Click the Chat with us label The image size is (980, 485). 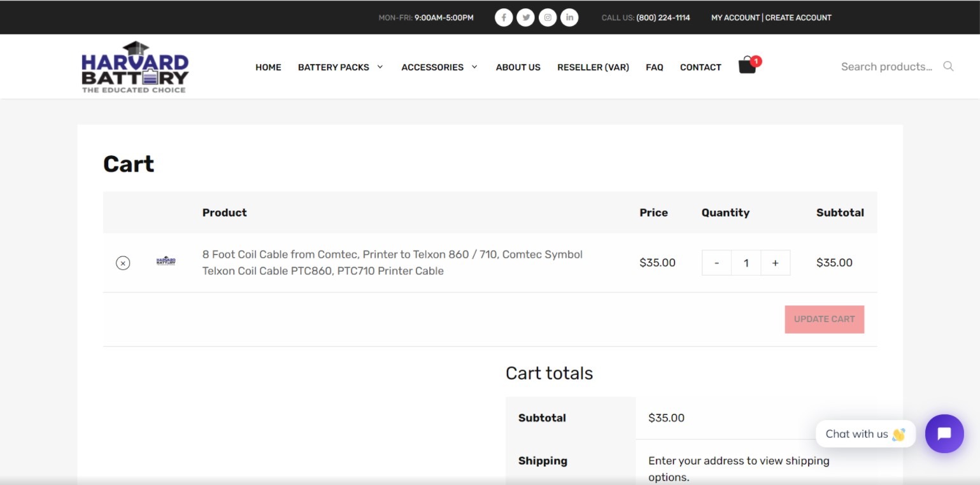865,433
